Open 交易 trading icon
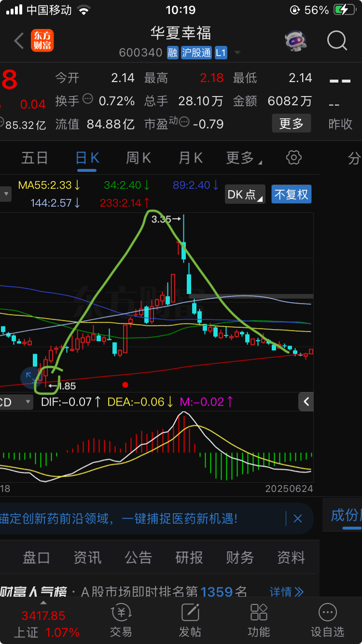The height and width of the screenshot is (644, 362). pos(121,620)
